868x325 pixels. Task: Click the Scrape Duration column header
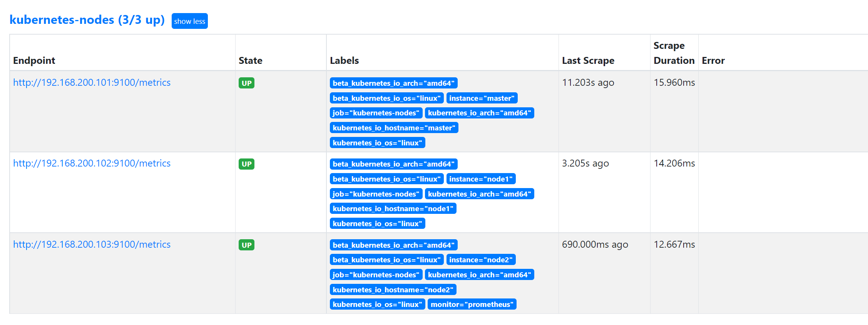tap(674, 53)
